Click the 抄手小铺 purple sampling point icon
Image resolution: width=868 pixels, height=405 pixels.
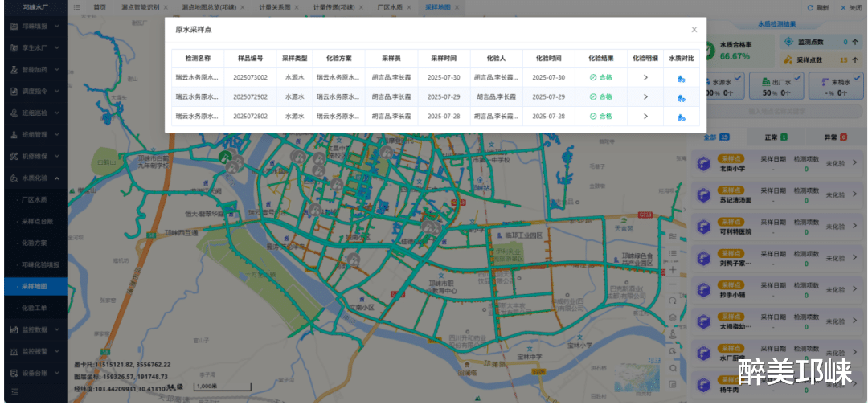703,289
